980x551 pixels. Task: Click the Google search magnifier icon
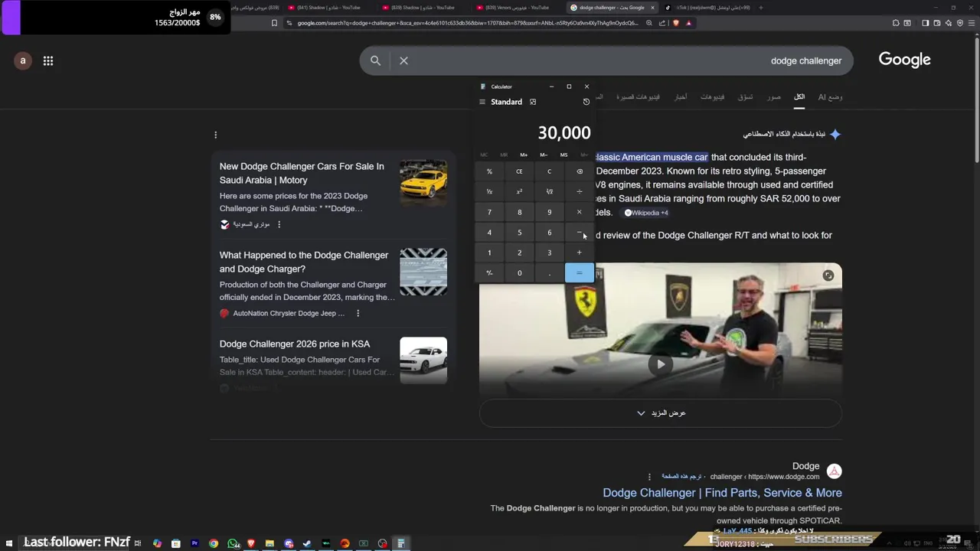[375, 60]
